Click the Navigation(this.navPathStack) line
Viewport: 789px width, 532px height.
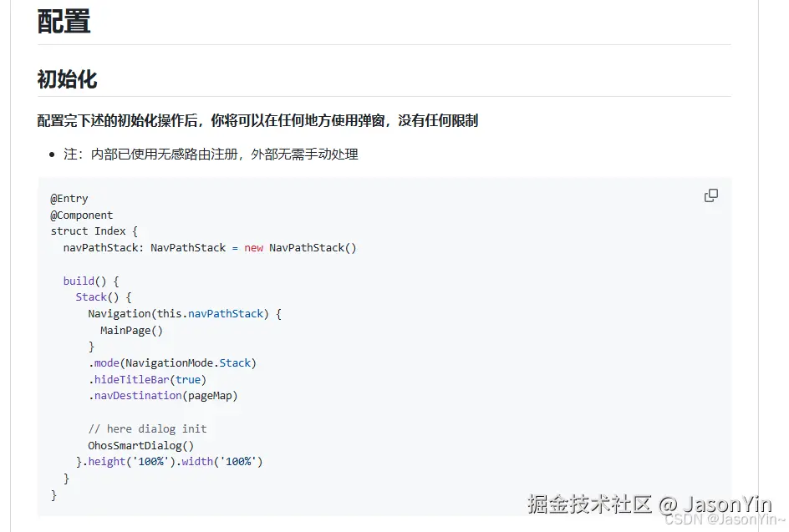point(185,314)
